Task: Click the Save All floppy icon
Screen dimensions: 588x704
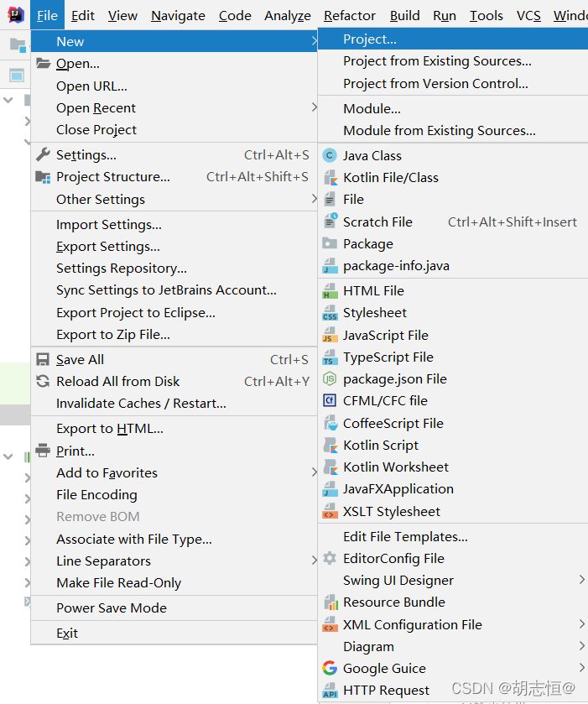Action: coord(43,359)
